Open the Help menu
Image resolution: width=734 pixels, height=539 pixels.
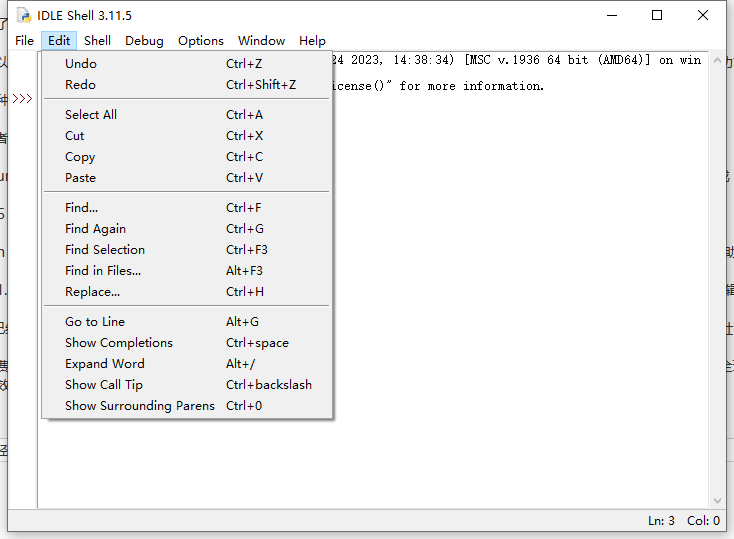click(312, 41)
